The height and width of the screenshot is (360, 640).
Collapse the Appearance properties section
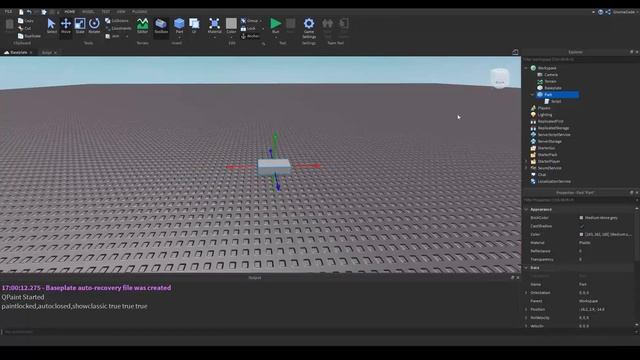526,209
